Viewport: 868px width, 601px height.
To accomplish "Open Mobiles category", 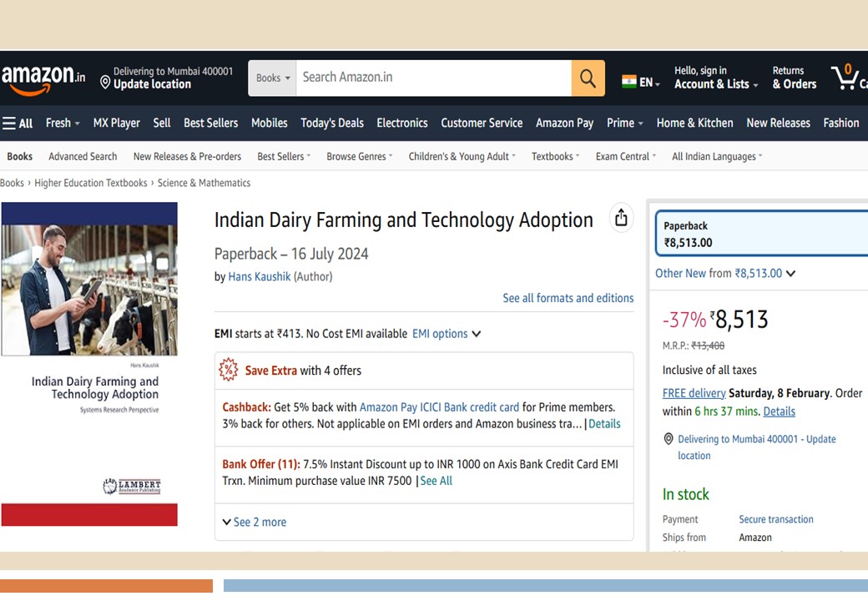I will tap(269, 123).
